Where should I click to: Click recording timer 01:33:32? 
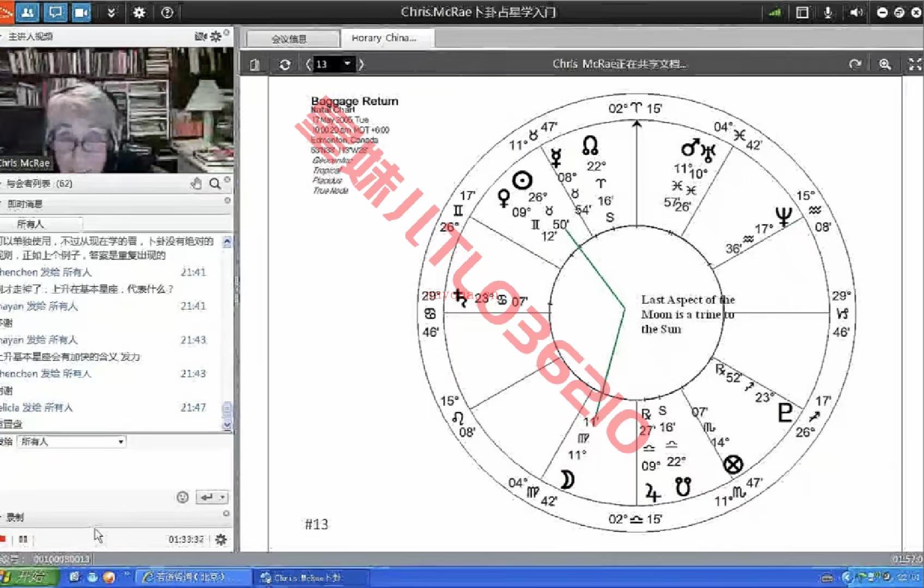coord(186,539)
